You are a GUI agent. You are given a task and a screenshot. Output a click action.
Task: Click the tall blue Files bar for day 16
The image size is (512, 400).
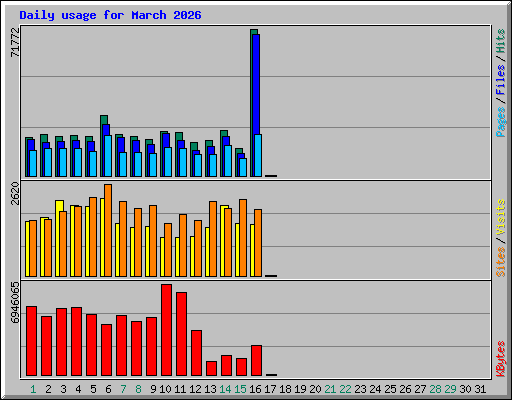pos(256,83)
